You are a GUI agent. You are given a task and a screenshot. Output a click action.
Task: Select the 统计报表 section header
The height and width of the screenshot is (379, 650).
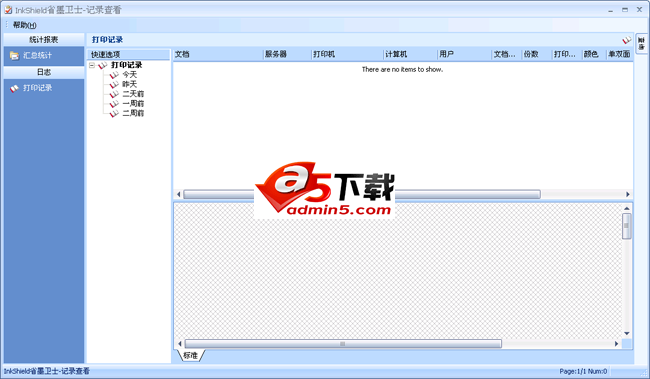(x=44, y=39)
